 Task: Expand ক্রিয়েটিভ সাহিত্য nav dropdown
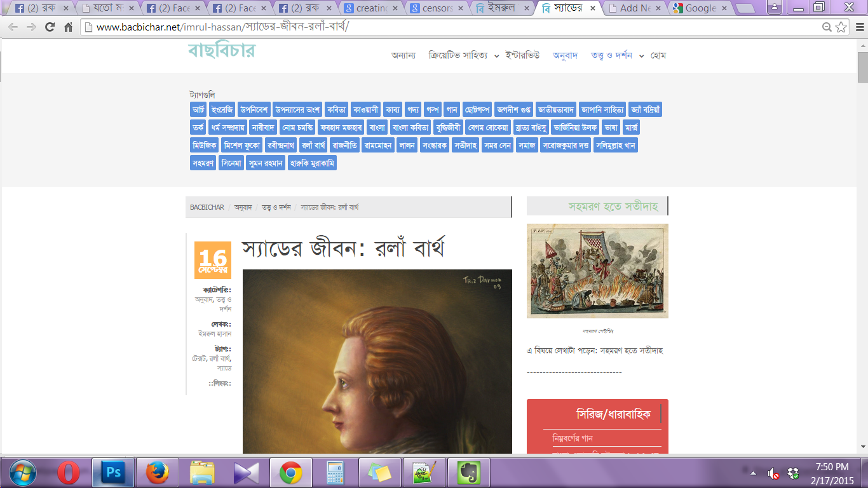click(496, 56)
